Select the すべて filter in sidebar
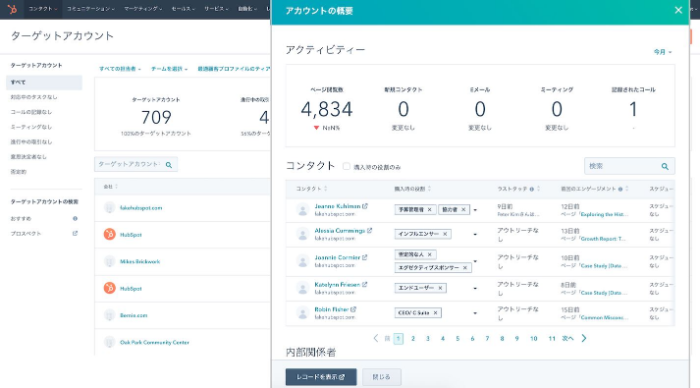This screenshot has width=700, height=388. (44, 82)
